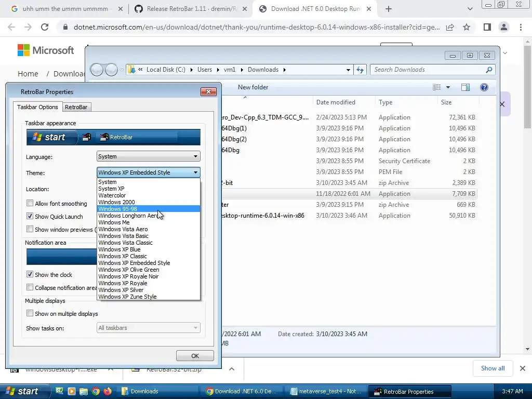Screen dimensions: 532x399
Task: Click Show all downloads button
Action: point(493,368)
